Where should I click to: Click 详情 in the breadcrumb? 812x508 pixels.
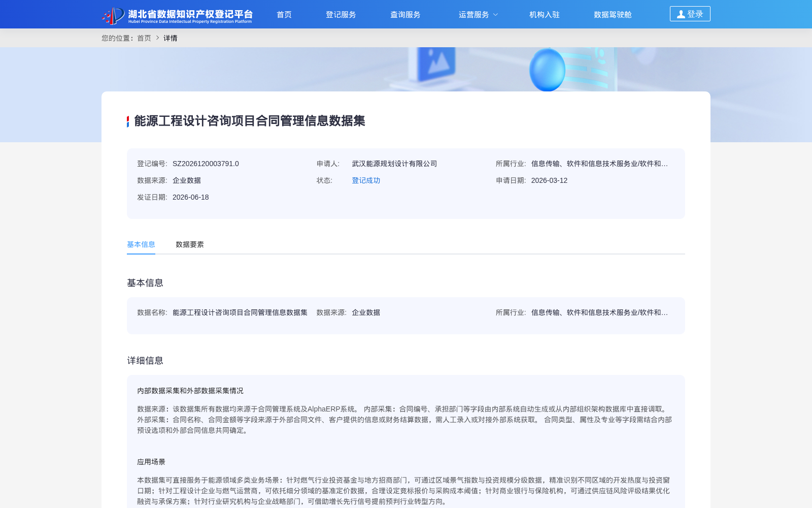pos(171,38)
